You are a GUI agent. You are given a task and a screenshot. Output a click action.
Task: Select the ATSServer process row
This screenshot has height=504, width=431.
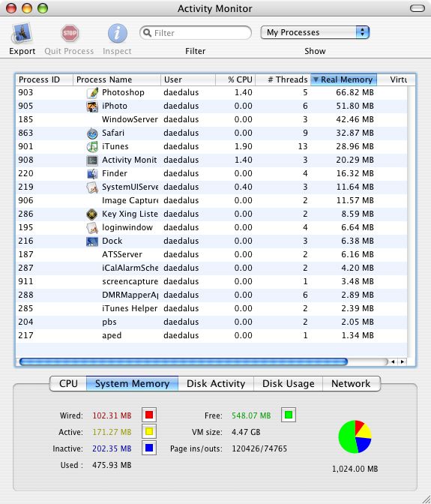tap(211, 254)
